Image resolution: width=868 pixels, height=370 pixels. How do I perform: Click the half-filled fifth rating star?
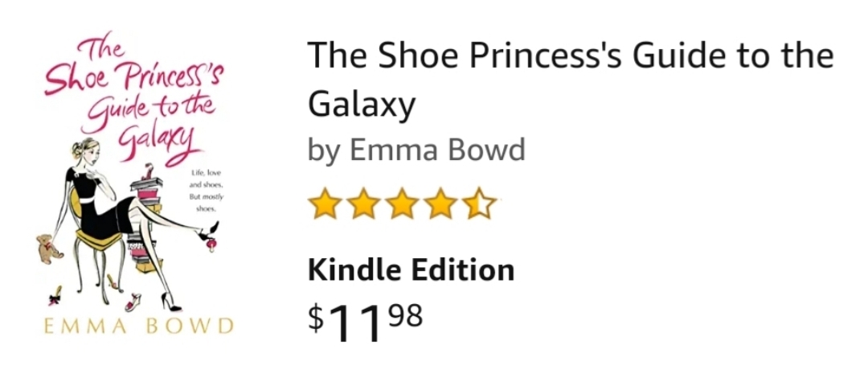pyautogui.click(x=480, y=203)
